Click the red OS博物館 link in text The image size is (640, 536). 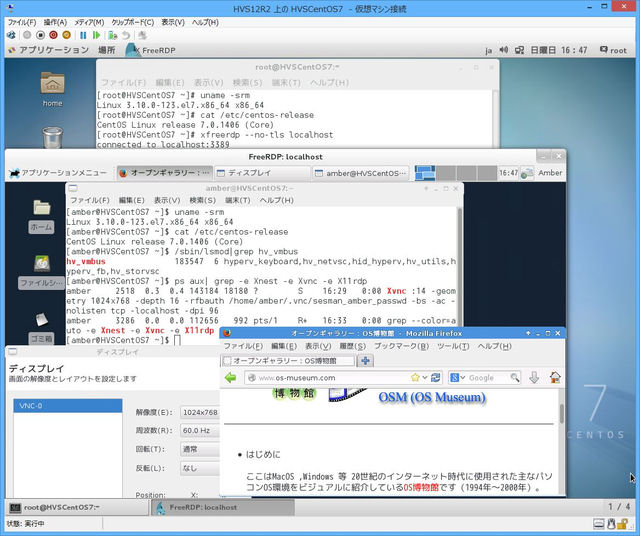(x=421, y=487)
